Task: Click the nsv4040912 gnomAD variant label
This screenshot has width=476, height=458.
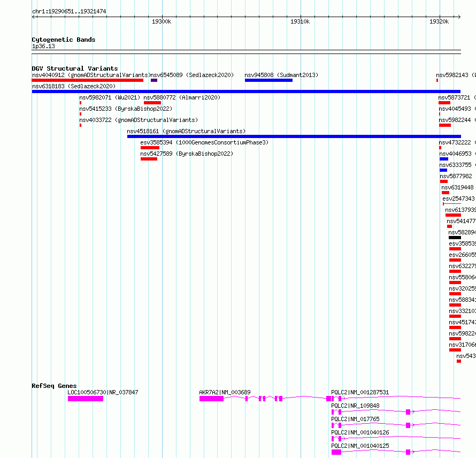Action: coord(91,75)
